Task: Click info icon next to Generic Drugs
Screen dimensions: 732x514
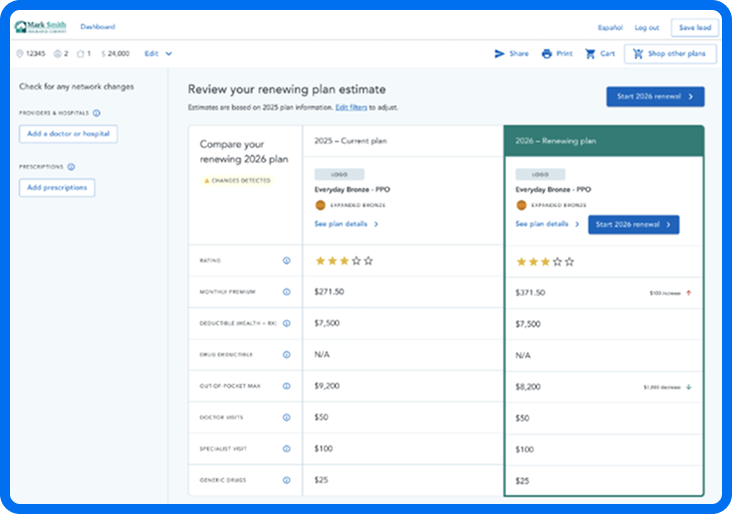Action: (x=286, y=481)
